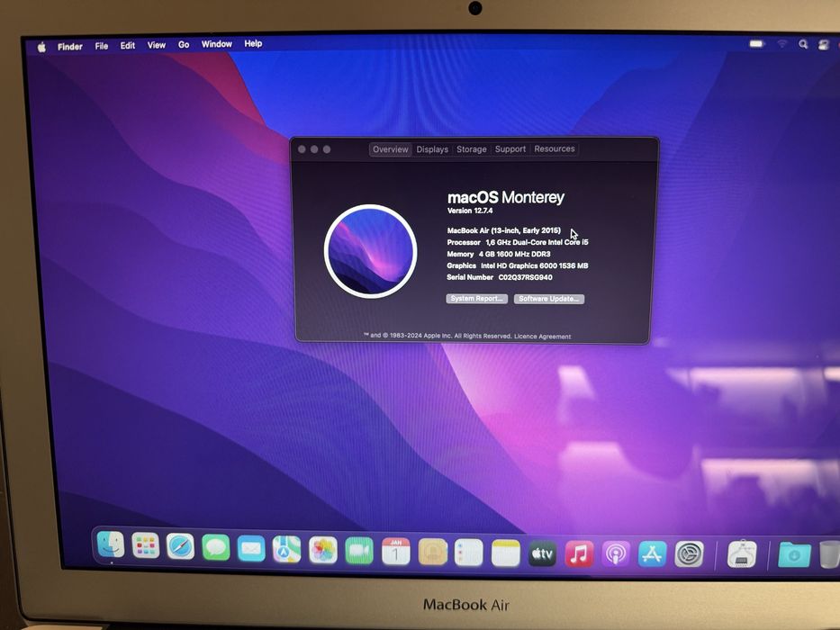Launch the Apple TV app
840x630 pixels.
point(542,553)
